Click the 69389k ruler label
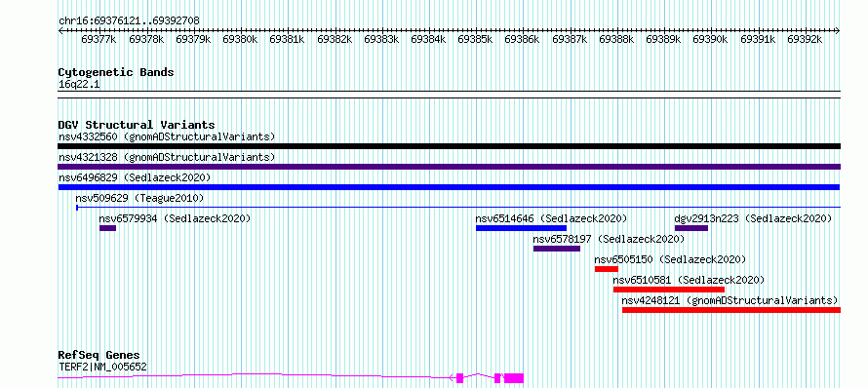The width and height of the screenshot is (868, 388). [664, 40]
